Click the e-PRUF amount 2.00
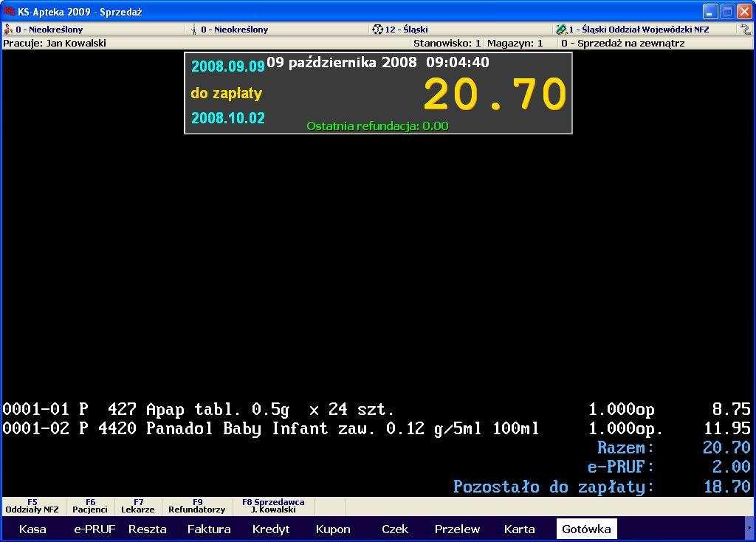 pyautogui.click(x=731, y=467)
